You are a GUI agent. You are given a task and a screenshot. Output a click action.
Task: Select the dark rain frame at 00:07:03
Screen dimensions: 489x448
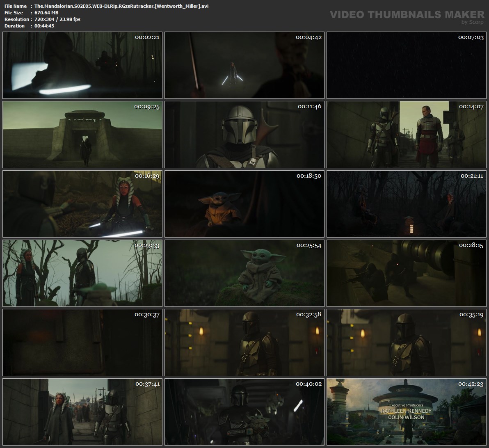pos(407,65)
